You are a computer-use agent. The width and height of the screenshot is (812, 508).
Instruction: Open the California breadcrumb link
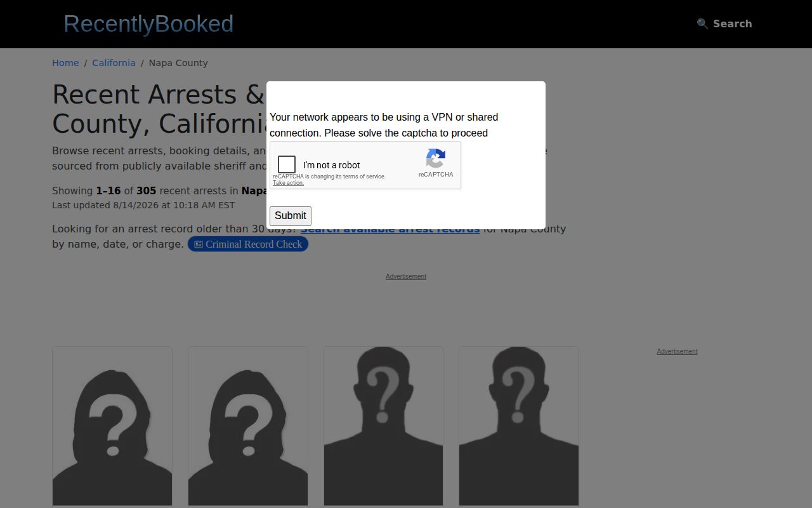[x=114, y=63]
